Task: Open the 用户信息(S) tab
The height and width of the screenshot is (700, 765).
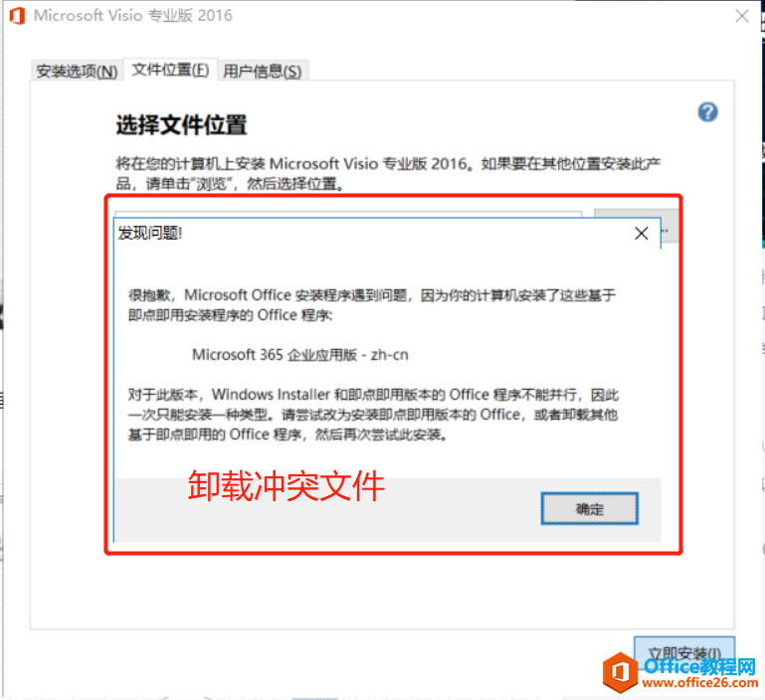Action: 262,72
